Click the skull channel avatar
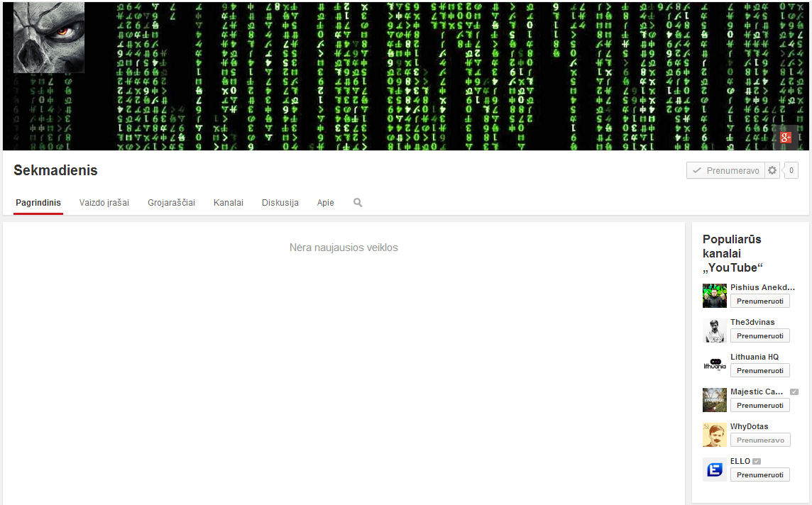The height and width of the screenshot is (505, 812). [x=49, y=38]
